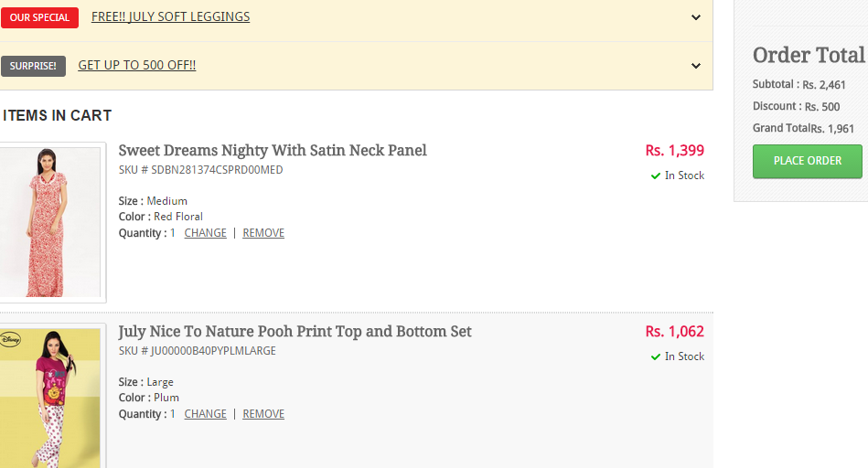Expand the Get Up To 500 Off chevron
This screenshot has height=468, width=868.
(696, 66)
